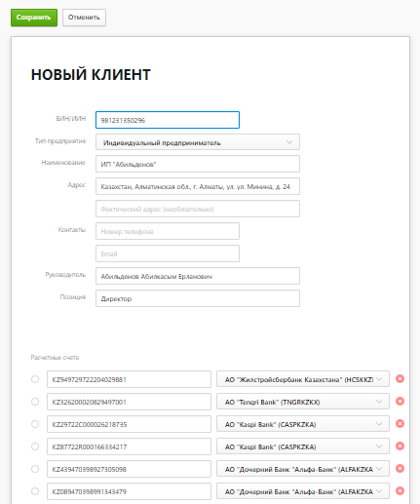Focus the Фактический адрес field
The image size is (420, 504).
[198, 209]
